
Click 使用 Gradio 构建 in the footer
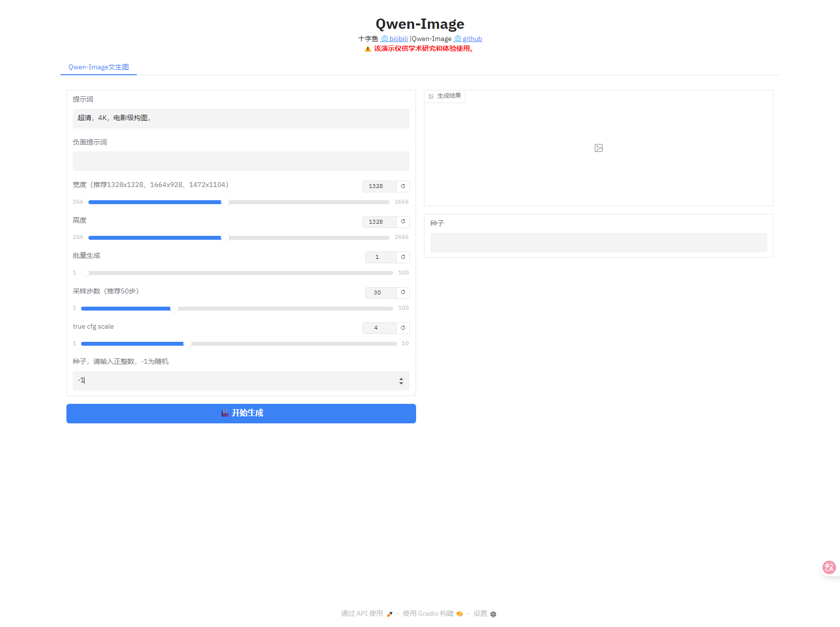pyautogui.click(x=428, y=613)
